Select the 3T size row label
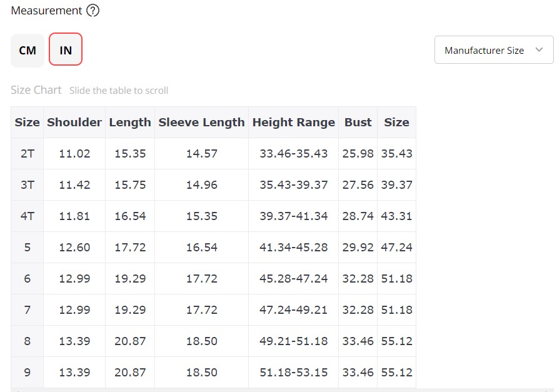The image size is (557, 392). tap(28, 185)
